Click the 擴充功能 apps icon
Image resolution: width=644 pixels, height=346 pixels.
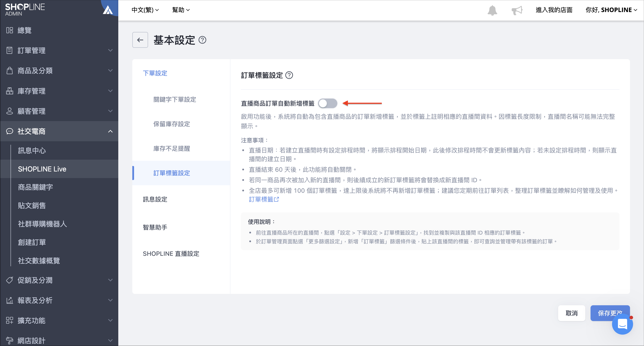pyautogui.click(x=9, y=321)
